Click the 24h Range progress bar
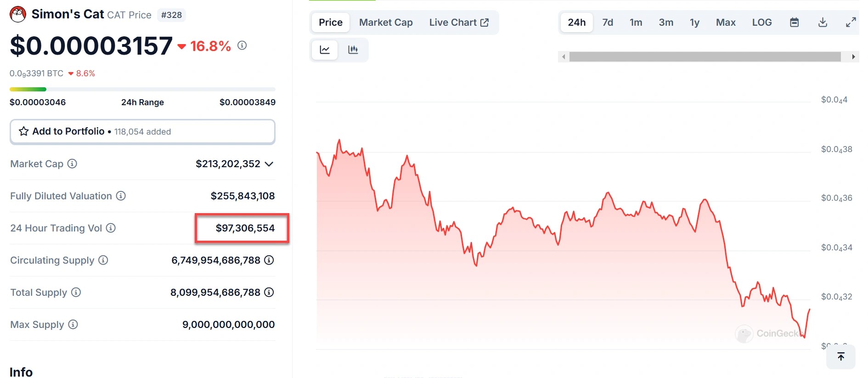868x378 pixels. click(142, 89)
